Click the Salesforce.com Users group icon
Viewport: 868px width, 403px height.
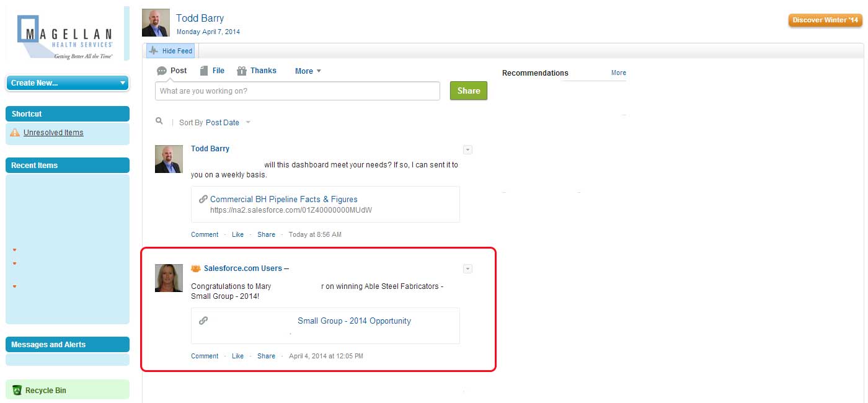(196, 268)
